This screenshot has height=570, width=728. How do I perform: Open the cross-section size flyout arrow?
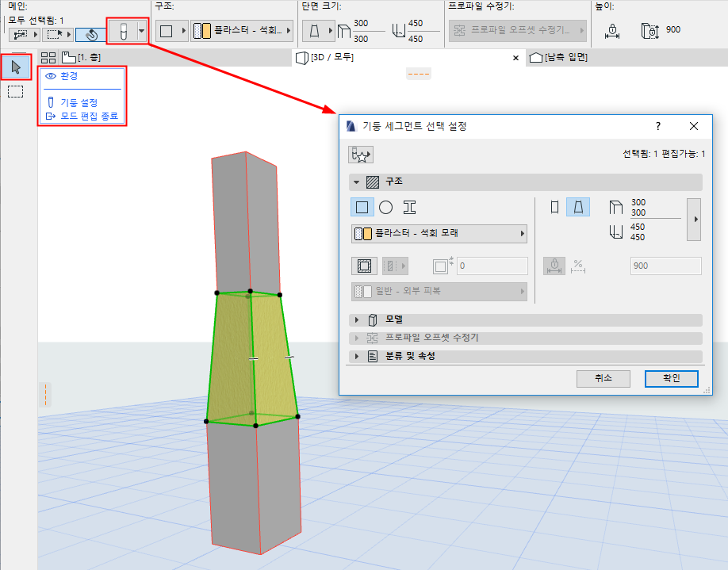694,219
